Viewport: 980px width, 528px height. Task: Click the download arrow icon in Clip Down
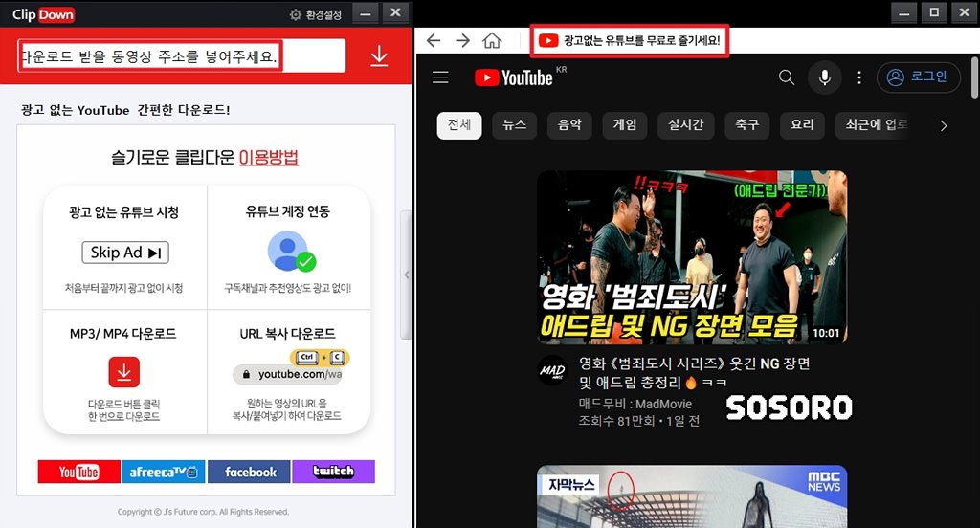coord(379,56)
